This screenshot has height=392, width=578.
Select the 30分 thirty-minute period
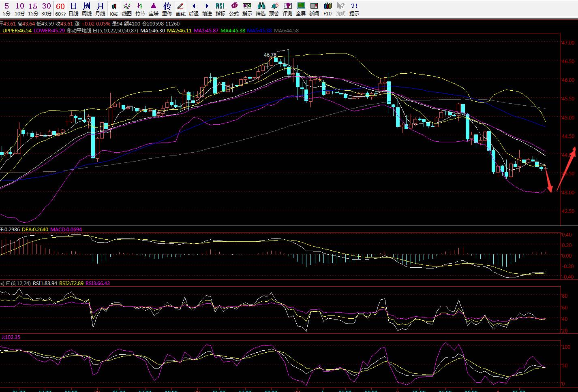(x=47, y=9)
